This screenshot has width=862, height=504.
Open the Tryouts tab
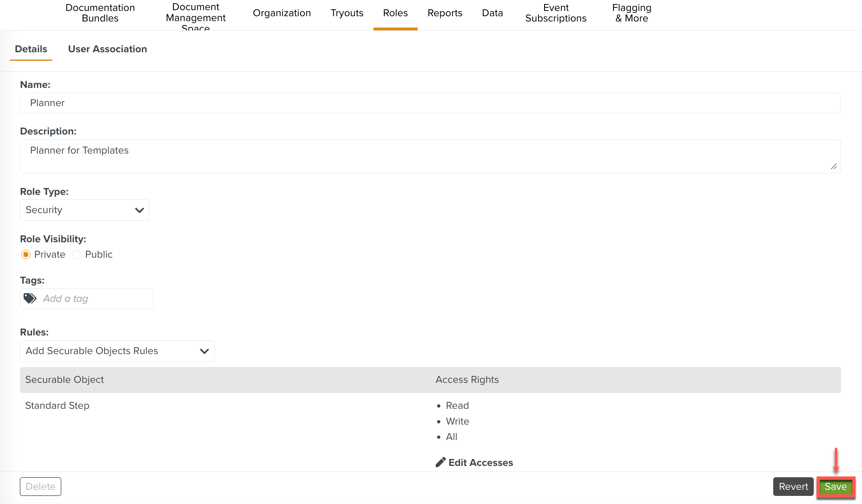(347, 13)
